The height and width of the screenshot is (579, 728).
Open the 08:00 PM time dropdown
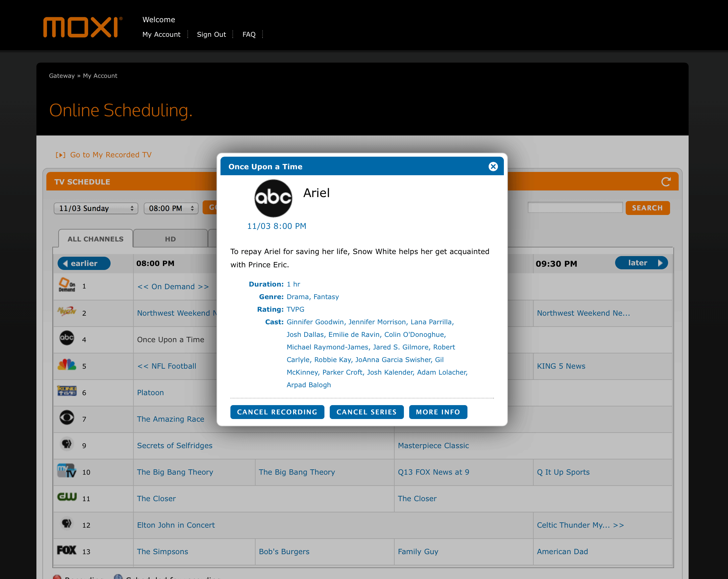[x=171, y=208]
